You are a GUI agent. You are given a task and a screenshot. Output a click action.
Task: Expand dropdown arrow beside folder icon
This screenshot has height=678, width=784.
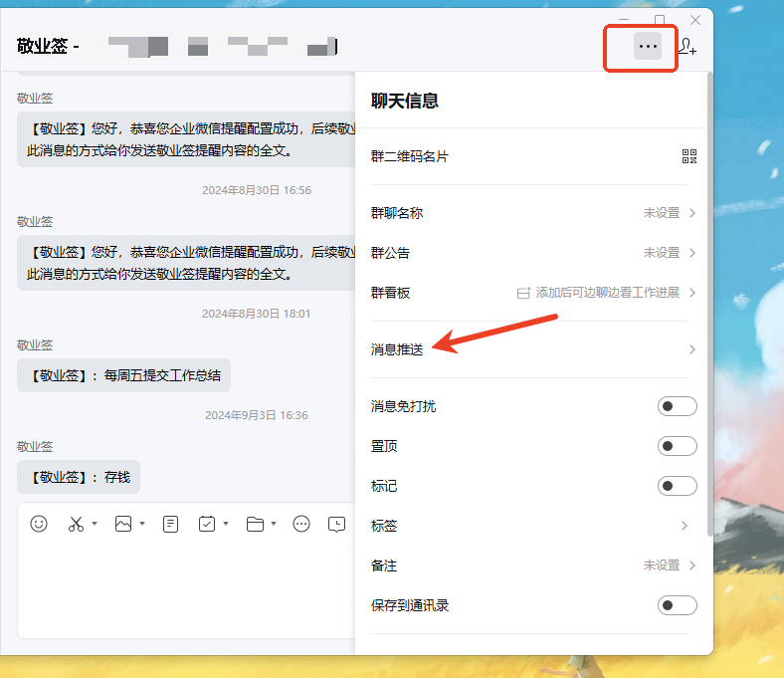coord(274,524)
